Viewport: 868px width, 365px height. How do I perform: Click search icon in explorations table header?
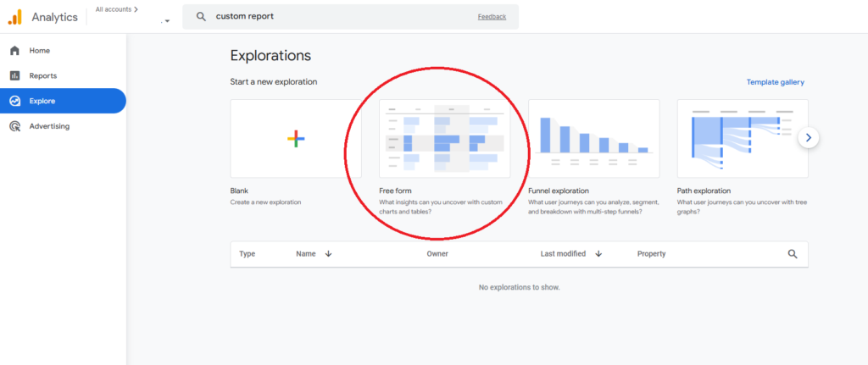pos(793,254)
